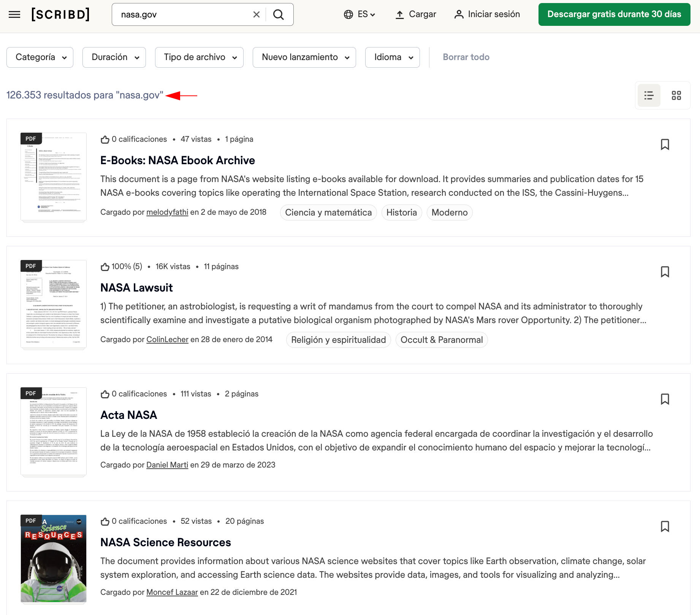Click the Scribd logo

click(x=60, y=14)
